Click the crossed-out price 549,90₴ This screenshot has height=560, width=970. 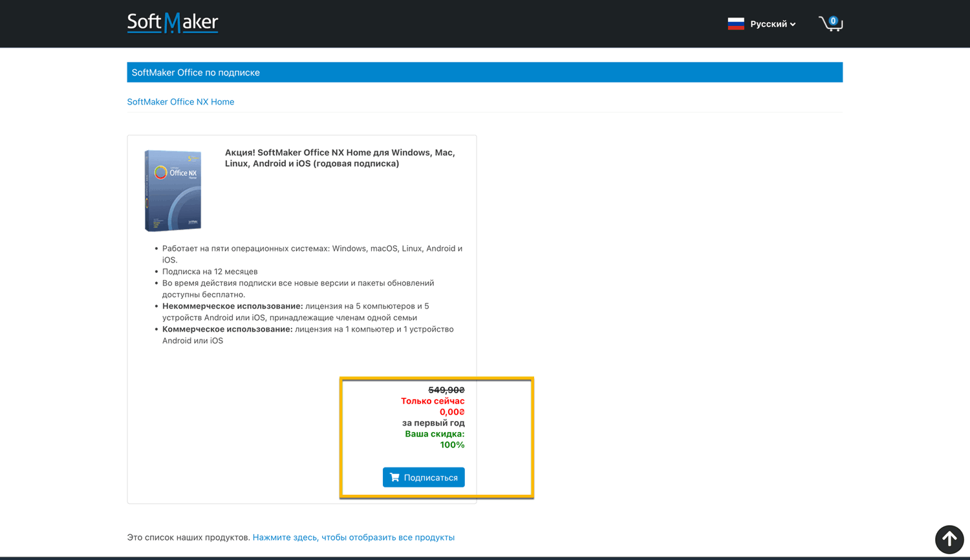446,390
